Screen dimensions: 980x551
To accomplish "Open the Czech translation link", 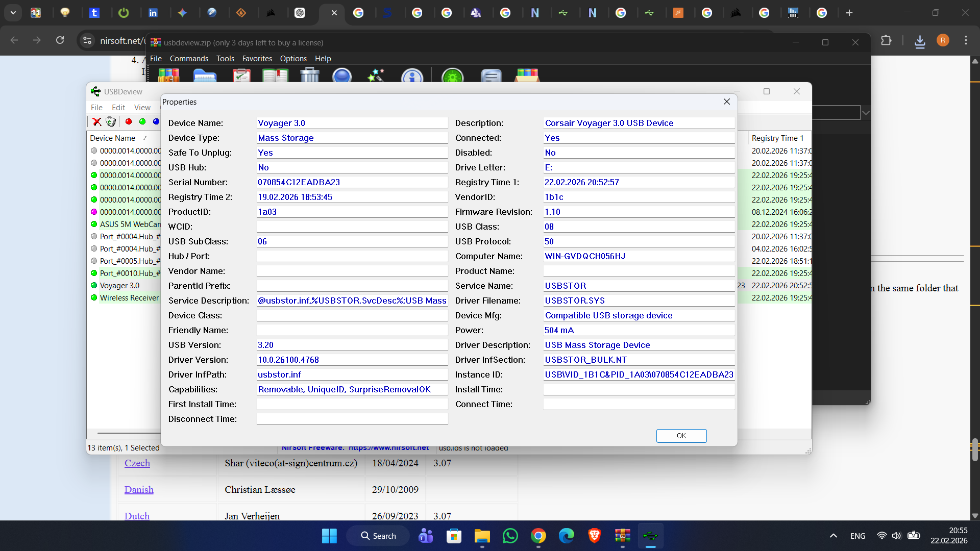I will coord(137,463).
